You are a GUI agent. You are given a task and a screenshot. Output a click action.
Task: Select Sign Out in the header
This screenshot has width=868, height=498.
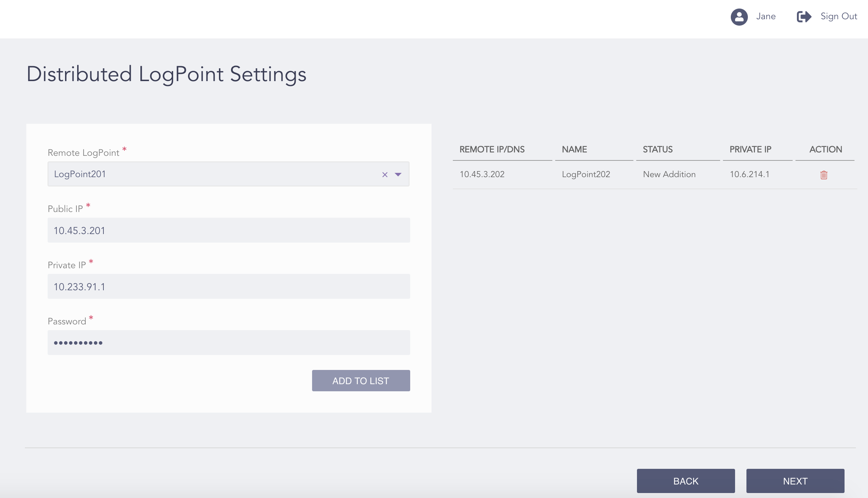(x=838, y=16)
